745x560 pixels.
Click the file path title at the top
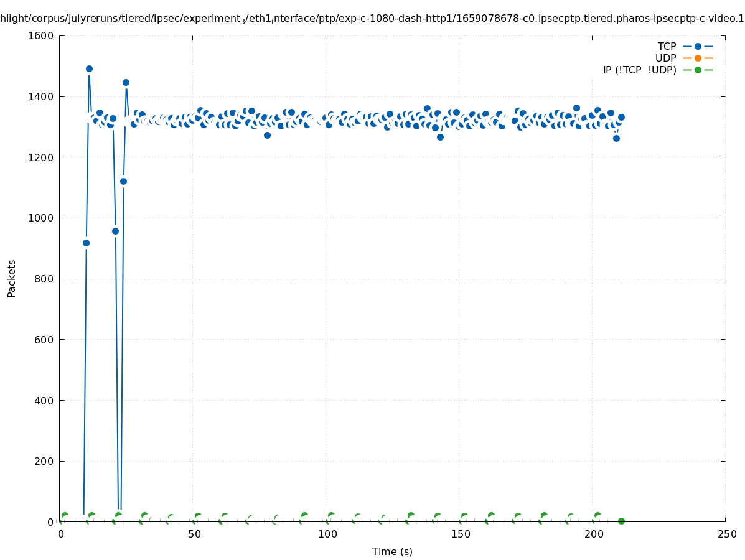(372, 19)
